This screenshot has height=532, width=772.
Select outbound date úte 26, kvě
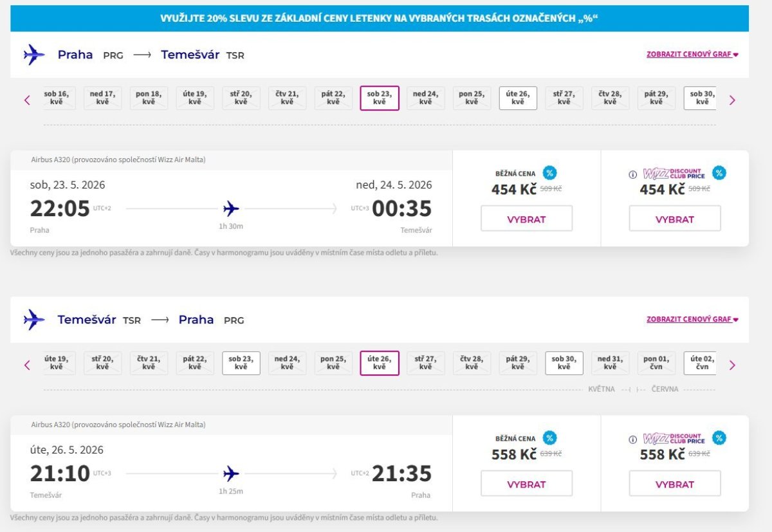click(x=518, y=98)
